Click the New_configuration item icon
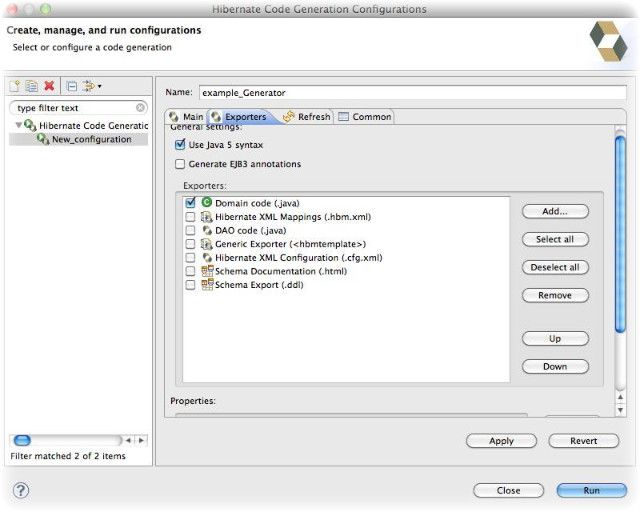Screen dimensions: 640x512 [x=43, y=139]
